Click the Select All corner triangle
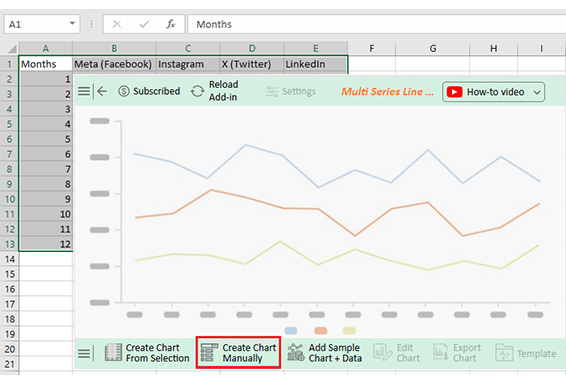The image size is (566, 384). (12, 49)
